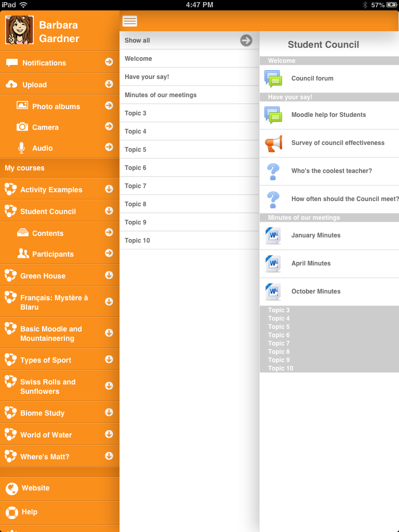The image size is (399, 532).
Task: Click the Activity Examples course icon
Action: pyautogui.click(x=10, y=189)
